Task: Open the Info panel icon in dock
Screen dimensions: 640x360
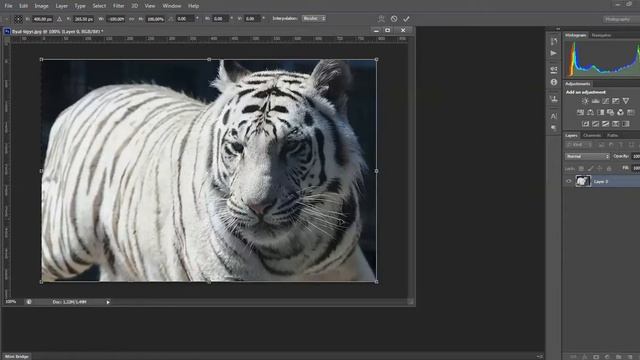Action: pyautogui.click(x=554, y=82)
